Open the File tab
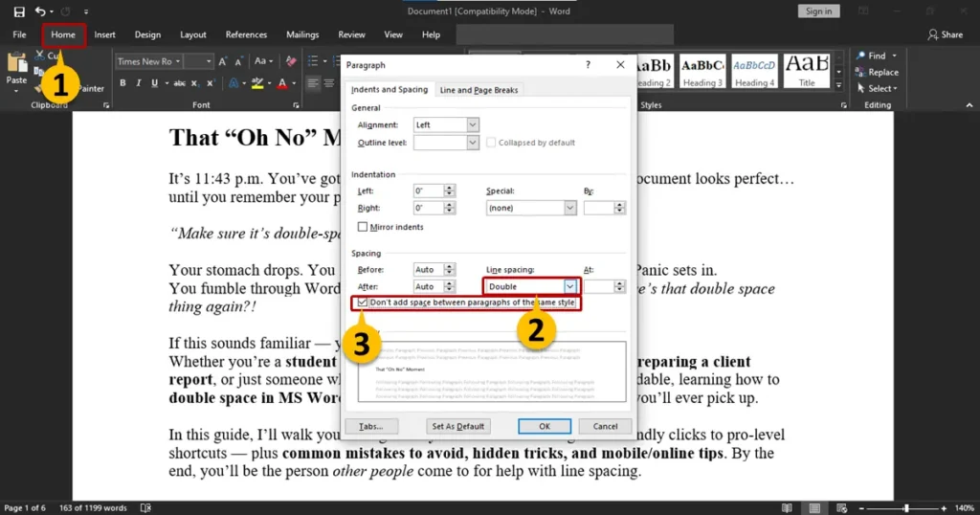The width and height of the screenshot is (980, 515). click(x=19, y=35)
